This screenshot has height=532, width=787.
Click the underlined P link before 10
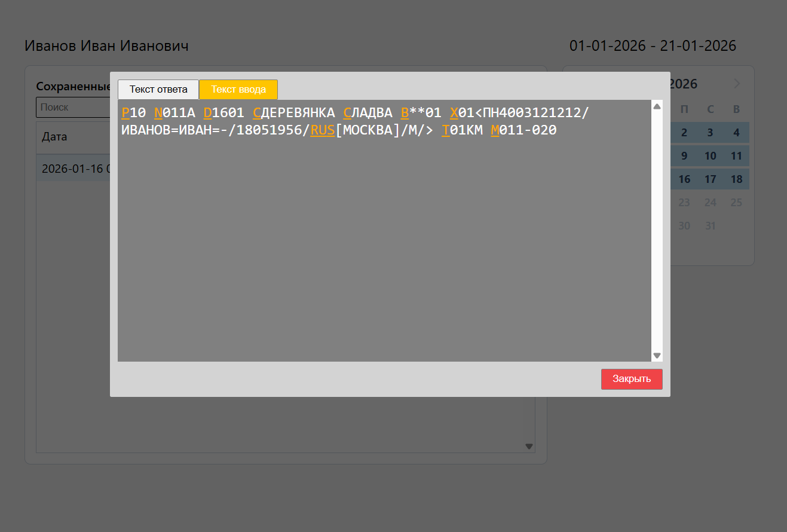125,113
